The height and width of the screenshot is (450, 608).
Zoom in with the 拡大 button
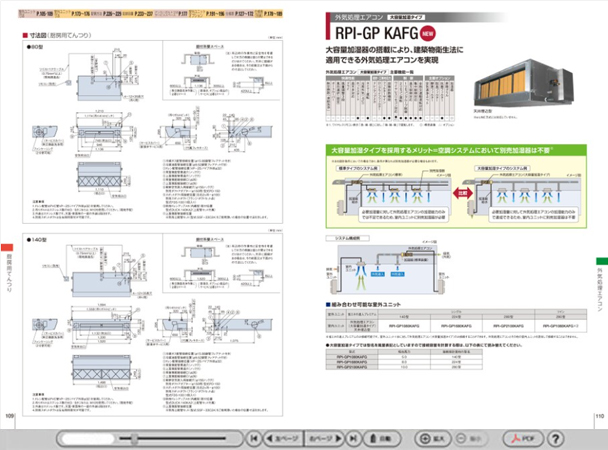point(433,438)
